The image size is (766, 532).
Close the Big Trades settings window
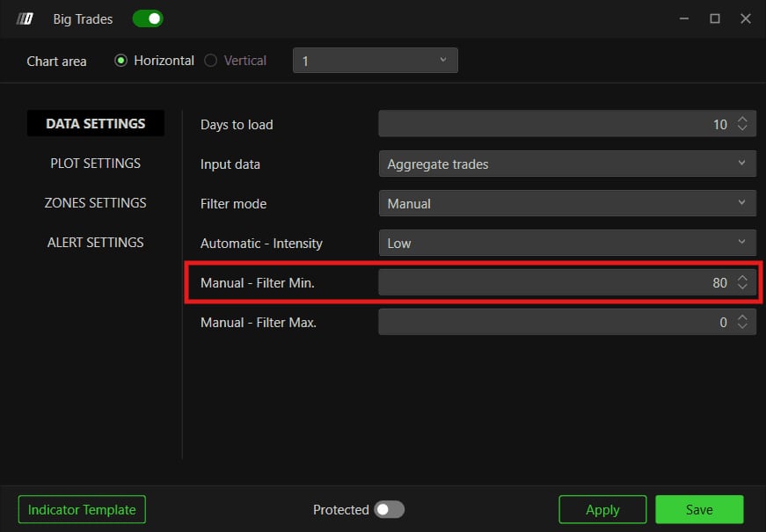coord(746,18)
